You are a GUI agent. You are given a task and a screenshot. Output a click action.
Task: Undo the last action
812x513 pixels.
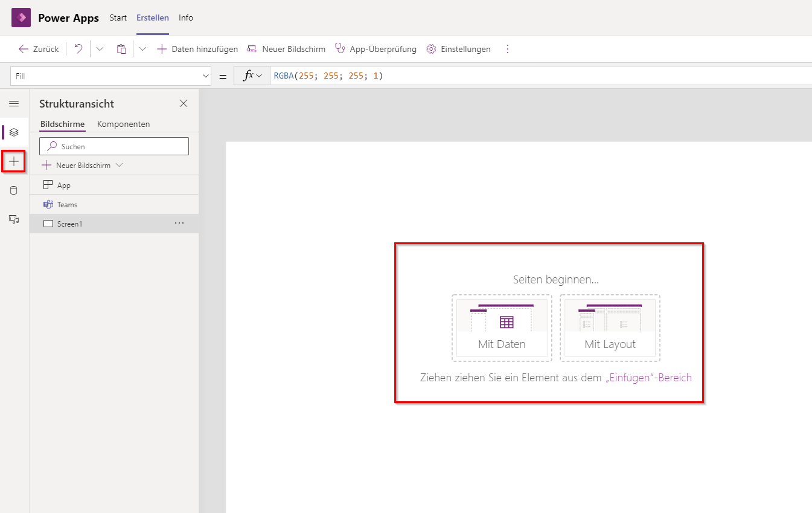(77, 48)
